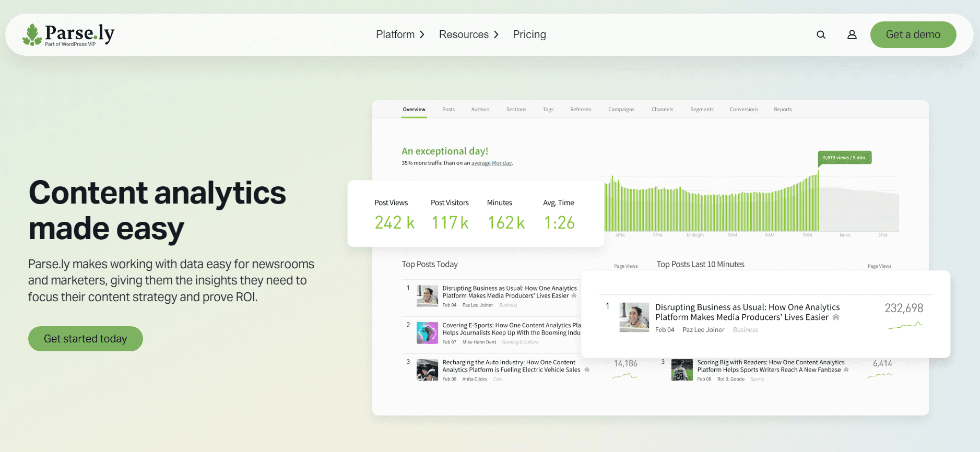Image resolution: width=980 pixels, height=452 pixels.
Task: Open the Post Views 242k metric
Action: point(394,223)
